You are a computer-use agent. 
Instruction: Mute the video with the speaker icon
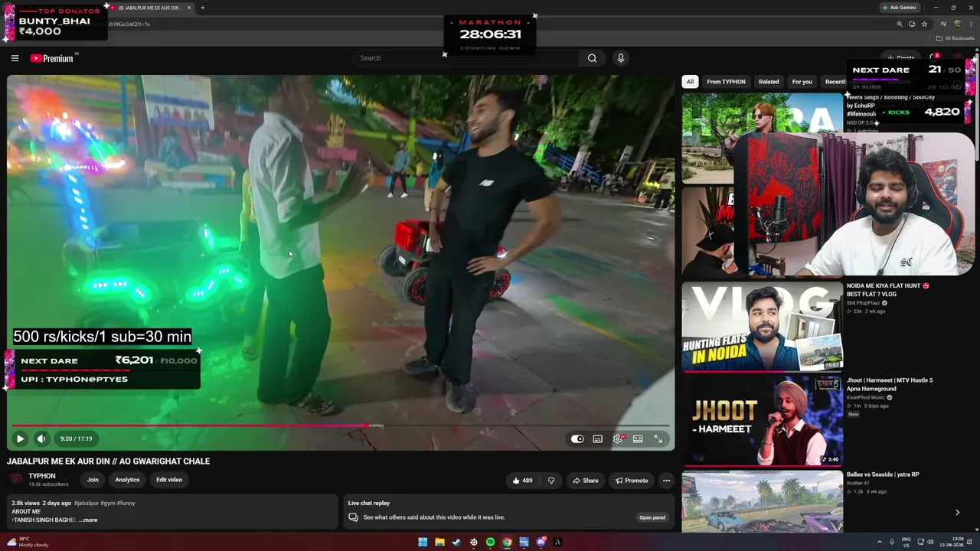(x=41, y=439)
